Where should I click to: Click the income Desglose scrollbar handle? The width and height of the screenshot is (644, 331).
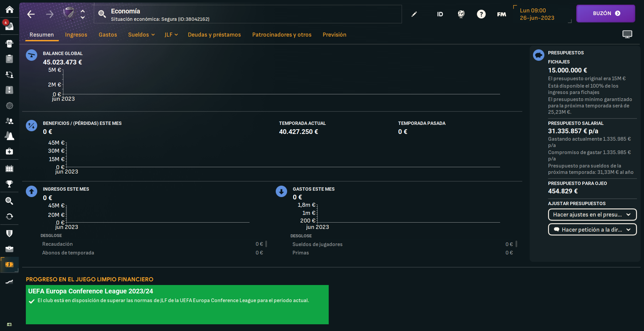[266, 244]
